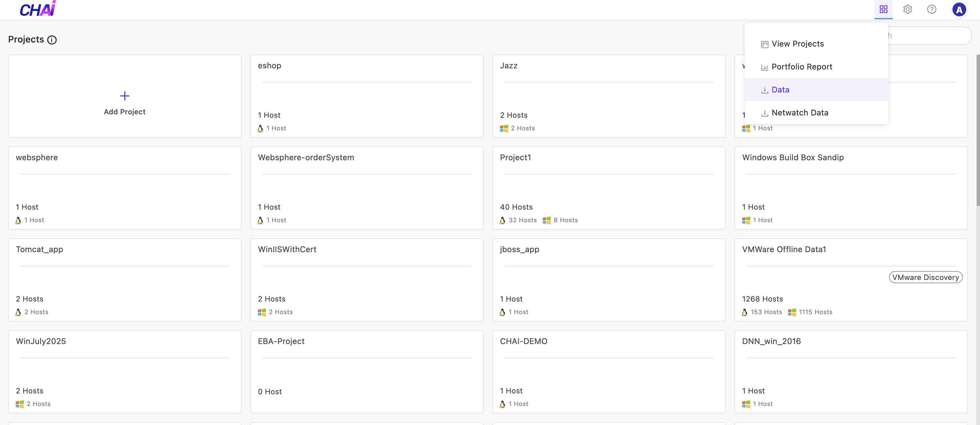Click Windows icon in Project1 card

tap(547, 220)
